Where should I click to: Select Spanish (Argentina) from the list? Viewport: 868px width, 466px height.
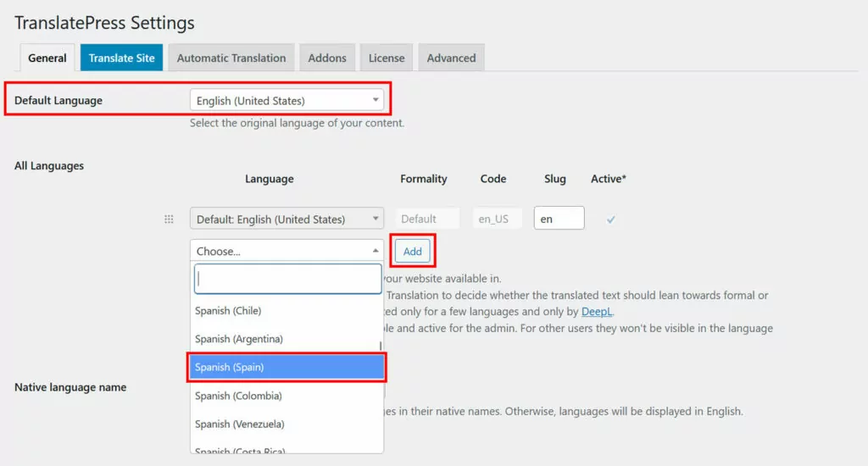point(287,339)
